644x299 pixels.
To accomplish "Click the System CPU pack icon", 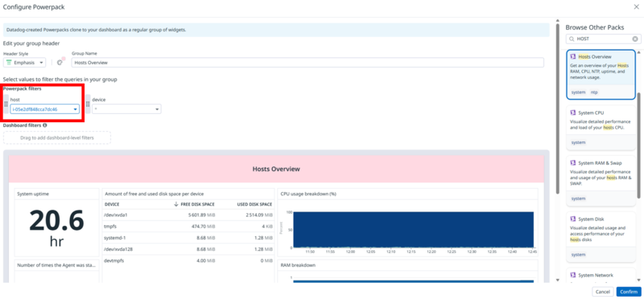I will click(x=573, y=113).
